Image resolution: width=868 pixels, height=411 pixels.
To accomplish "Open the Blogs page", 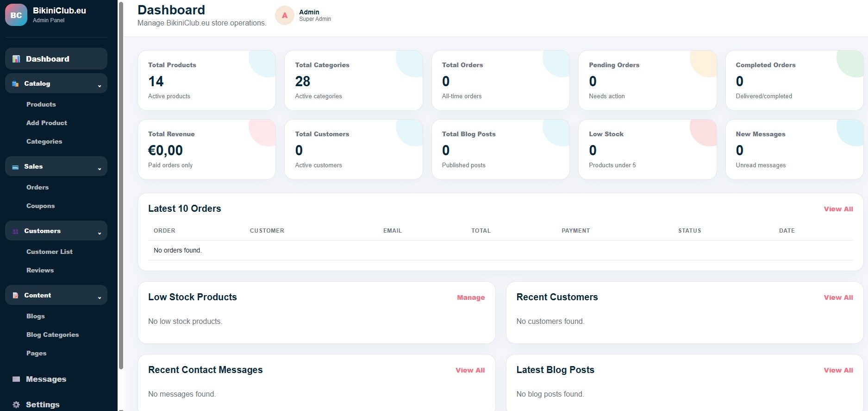I will 36,316.
